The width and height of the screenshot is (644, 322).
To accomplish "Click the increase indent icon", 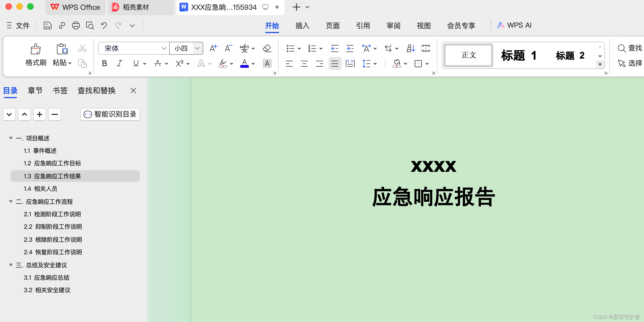I will 350,49.
